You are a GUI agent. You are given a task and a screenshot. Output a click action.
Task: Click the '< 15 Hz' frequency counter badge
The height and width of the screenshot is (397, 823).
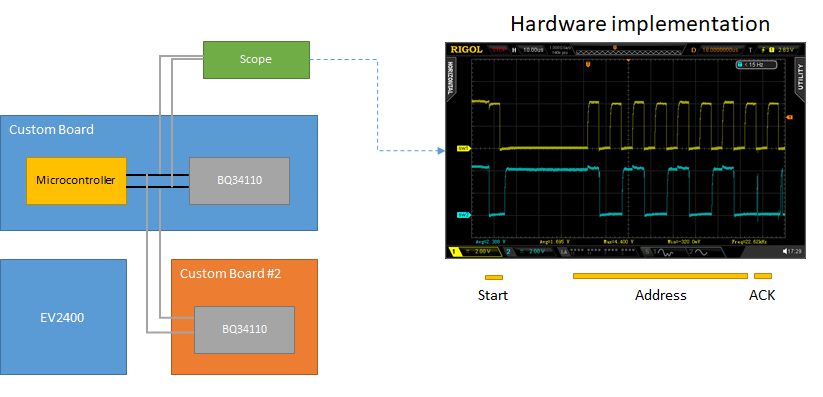tap(756, 65)
